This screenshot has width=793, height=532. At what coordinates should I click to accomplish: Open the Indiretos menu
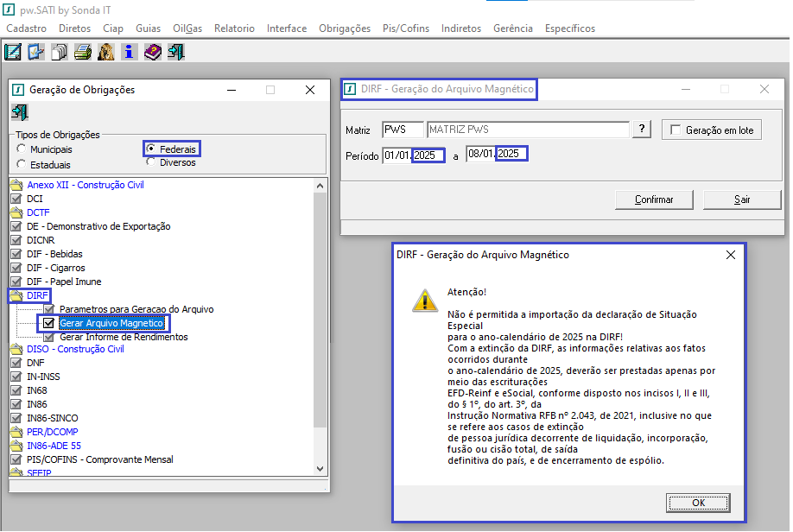(461, 28)
